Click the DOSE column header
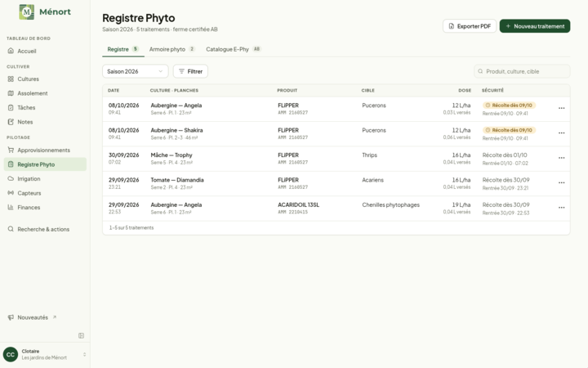The height and width of the screenshot is (368, 588). click(465, 91)
